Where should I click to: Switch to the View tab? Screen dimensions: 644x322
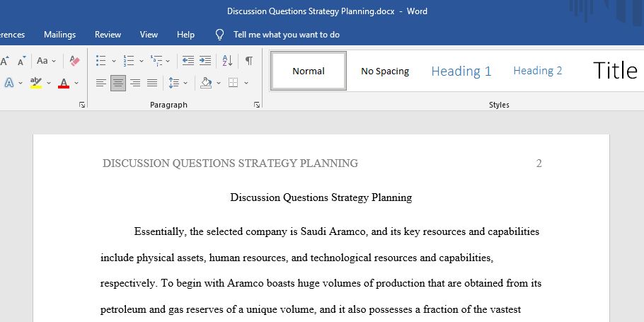click(149, 35)
